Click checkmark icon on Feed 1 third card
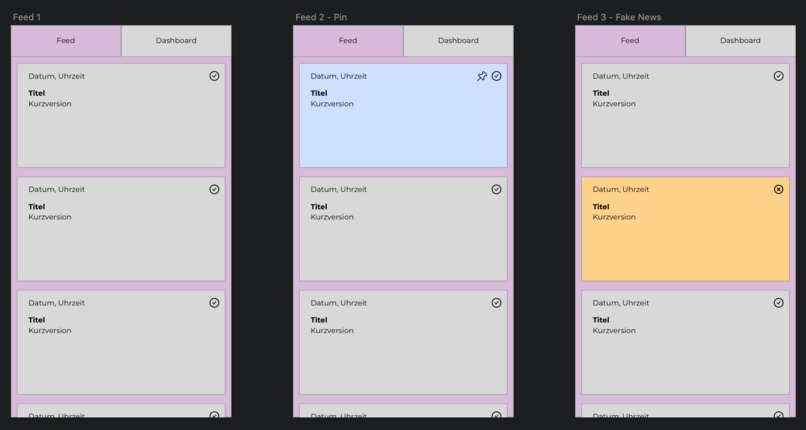806x430 pixels. click(x=214, y=303)
